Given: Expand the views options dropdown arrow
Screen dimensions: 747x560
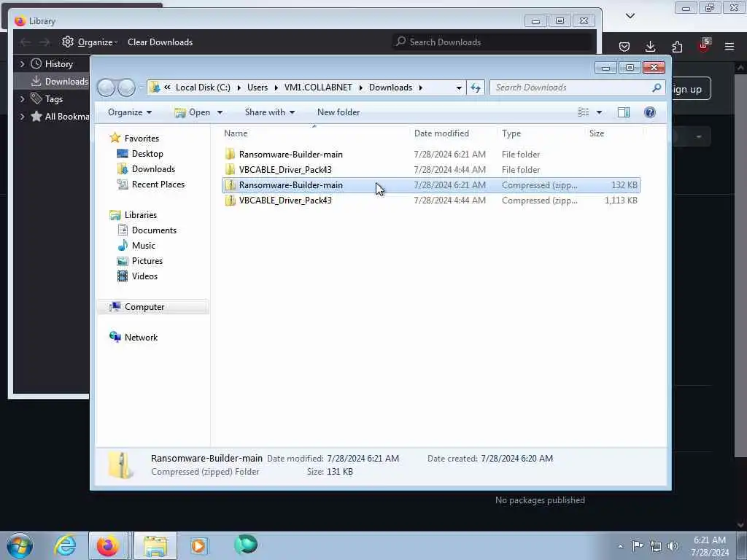Looking at the screenshot, I should pyautogui.click(x=599, y=112).
